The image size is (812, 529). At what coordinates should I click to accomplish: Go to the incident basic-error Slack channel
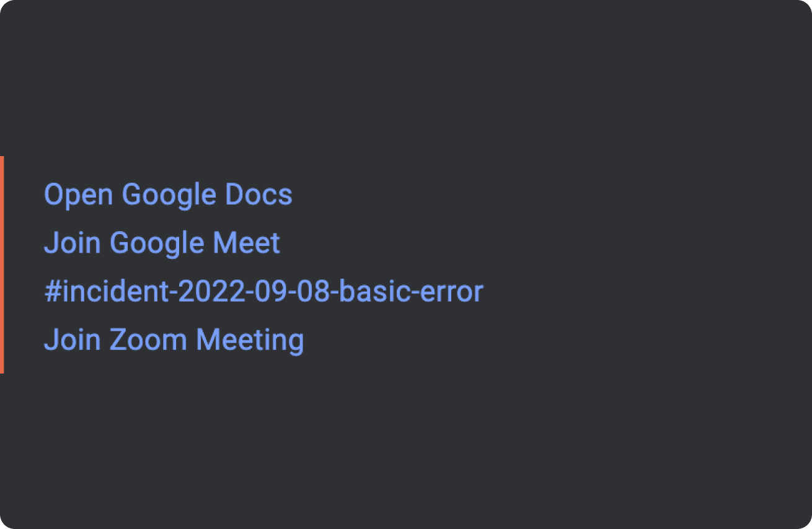[263, 292]
